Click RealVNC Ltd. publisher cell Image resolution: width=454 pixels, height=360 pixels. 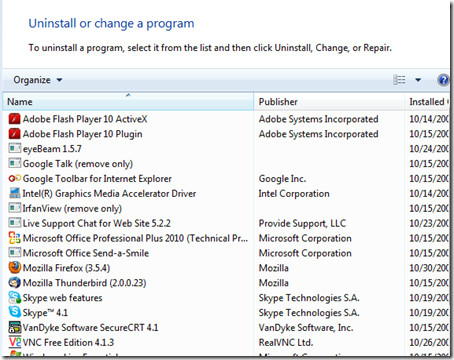[x=286, y=342]
